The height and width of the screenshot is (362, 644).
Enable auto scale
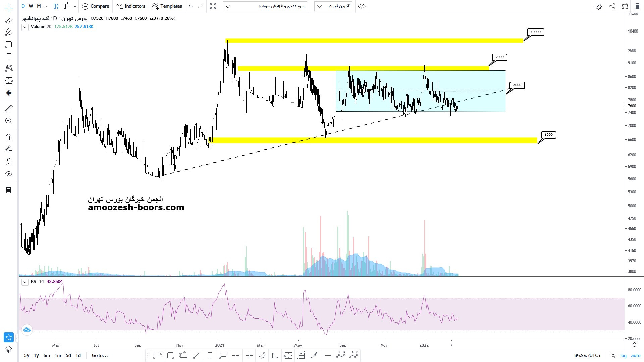636,356
